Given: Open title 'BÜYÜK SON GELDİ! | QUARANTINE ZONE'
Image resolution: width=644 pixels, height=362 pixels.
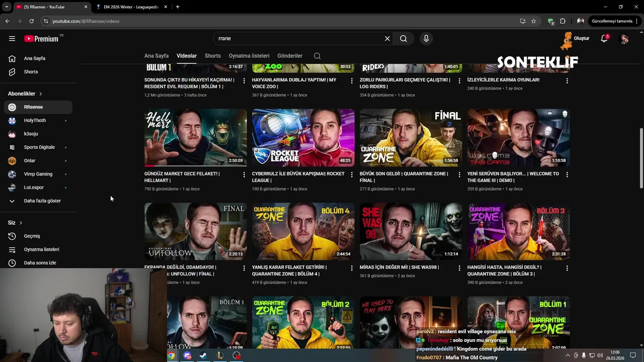Looking at the screenshot, I should pos(404,177).
